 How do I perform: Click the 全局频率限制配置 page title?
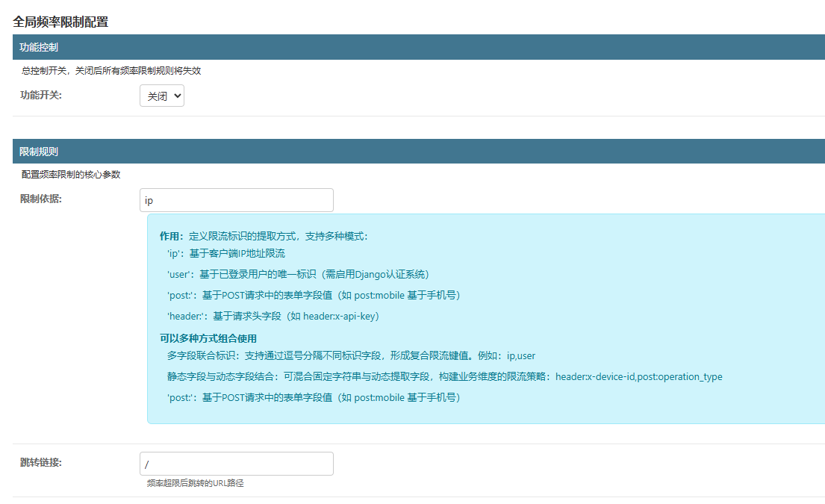[x=60, y=22]
